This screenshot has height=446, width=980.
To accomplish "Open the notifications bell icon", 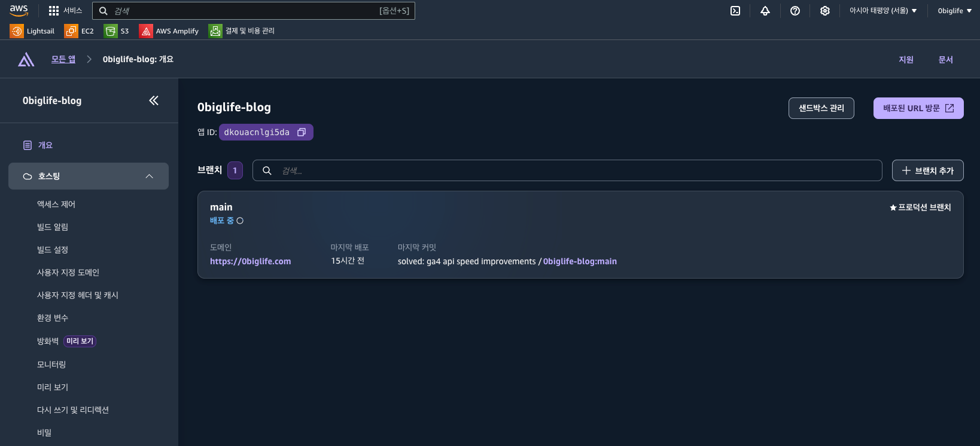I will (765, 11).
